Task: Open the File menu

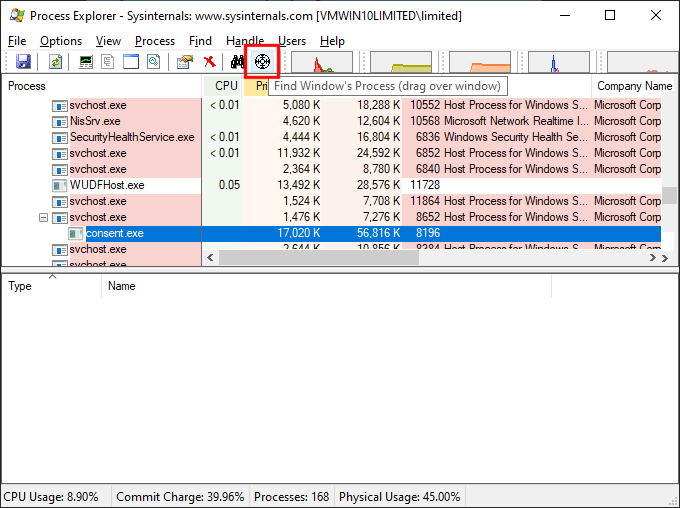Action: click(x=17, y=41)
